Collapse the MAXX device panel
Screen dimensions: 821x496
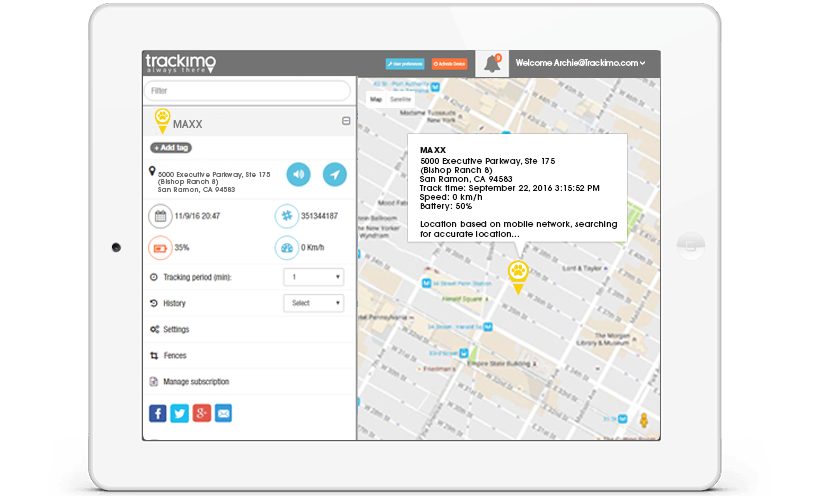pos(346,121)
